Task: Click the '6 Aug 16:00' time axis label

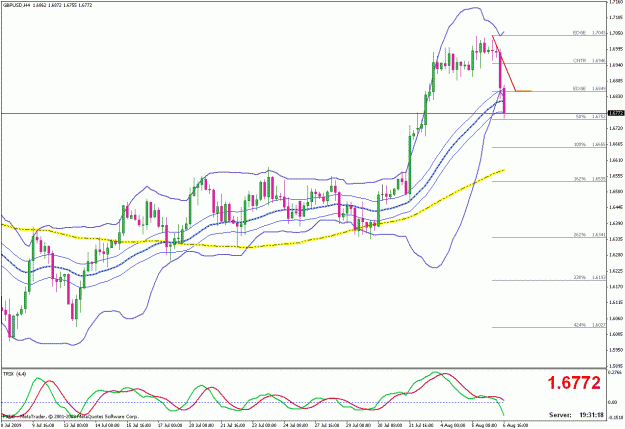Action: point(515,425)
